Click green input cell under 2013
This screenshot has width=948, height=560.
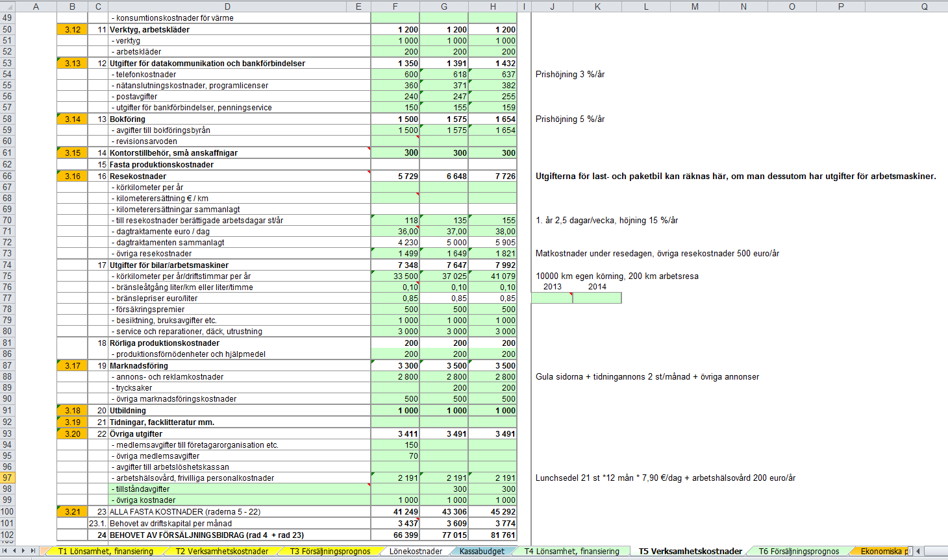click(552, 298)
